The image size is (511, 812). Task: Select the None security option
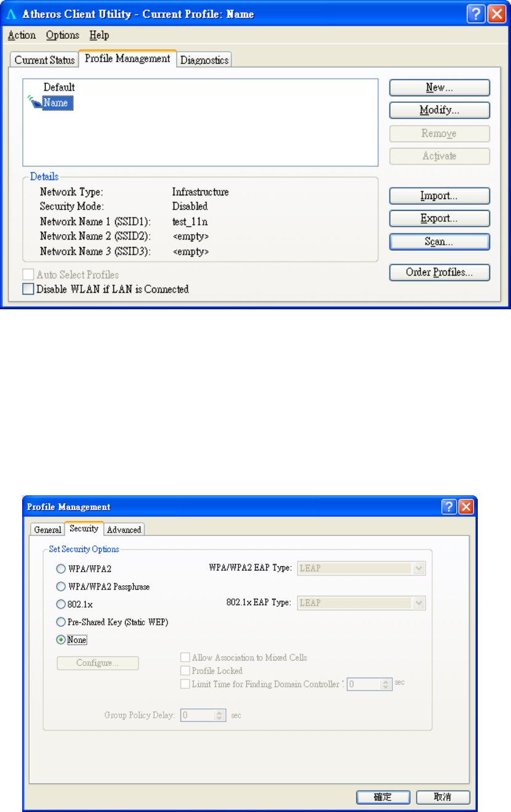pos(61,640)
